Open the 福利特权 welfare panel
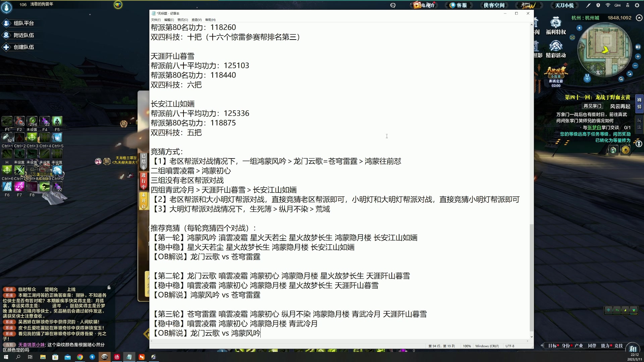Screen dimensions: 644x362 click(x=556, y=27)
